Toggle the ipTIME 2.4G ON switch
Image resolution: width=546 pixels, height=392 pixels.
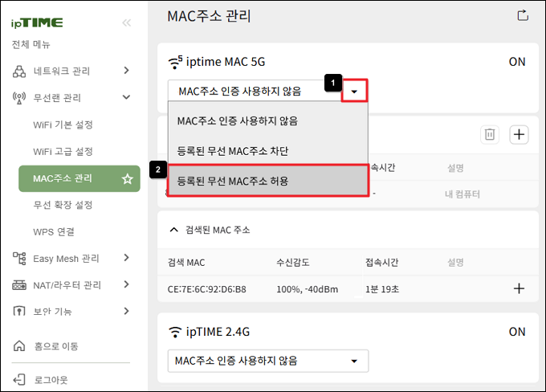(x=517, y=332)
